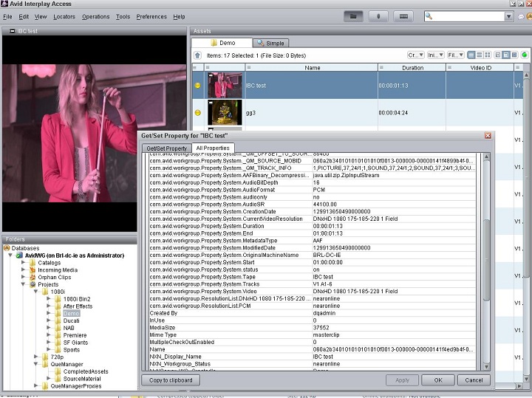
Task: Open the 'Cr...' dropdown in Assets toolbar
Action: (415, 55)
